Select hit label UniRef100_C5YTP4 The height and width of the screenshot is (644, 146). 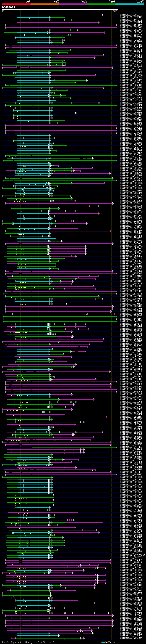(x=131, y=113)
